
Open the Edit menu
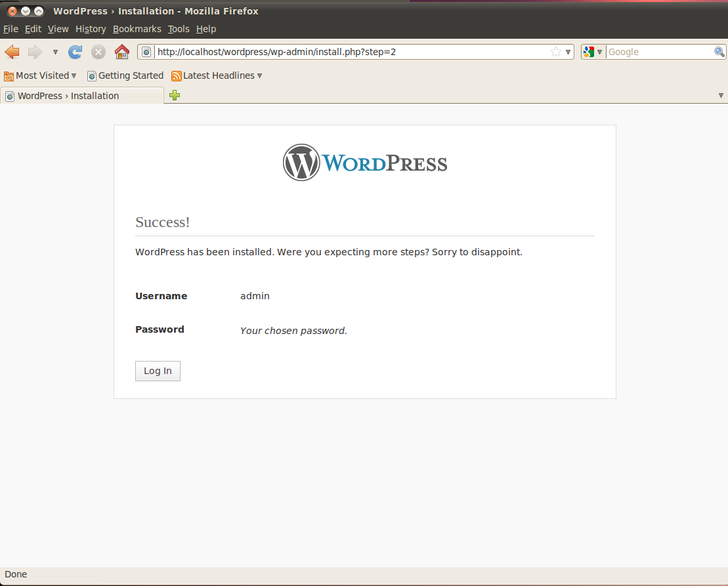33,29
